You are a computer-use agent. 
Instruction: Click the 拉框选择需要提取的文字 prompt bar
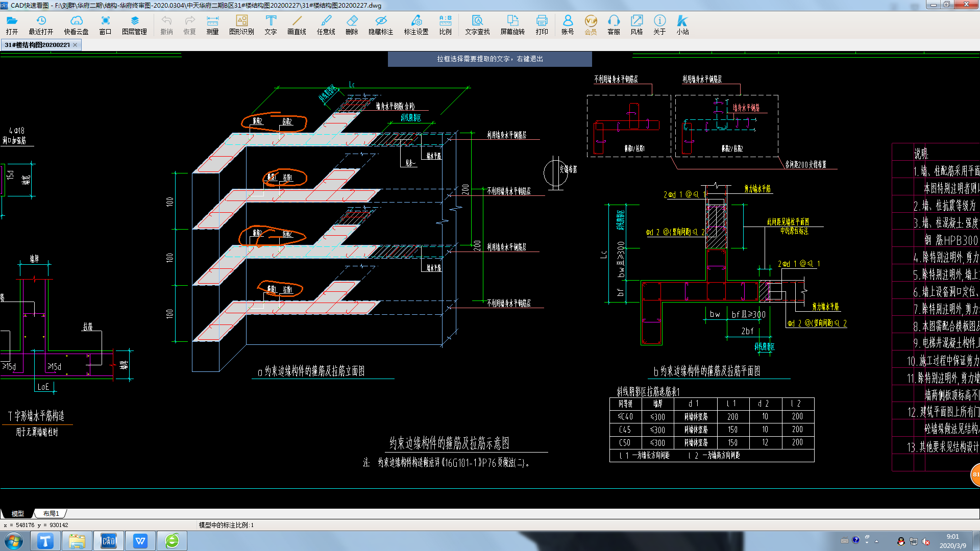click(490, 59)
